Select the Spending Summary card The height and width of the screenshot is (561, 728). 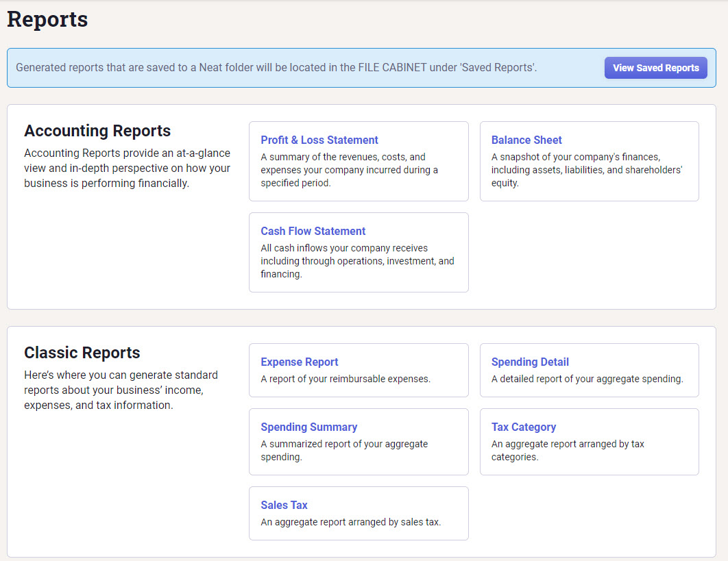point(359,441)
